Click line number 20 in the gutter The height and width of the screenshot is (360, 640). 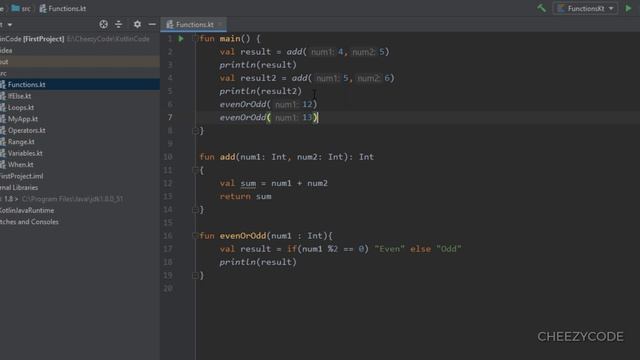pyautogui.click(x=168, y=288)
